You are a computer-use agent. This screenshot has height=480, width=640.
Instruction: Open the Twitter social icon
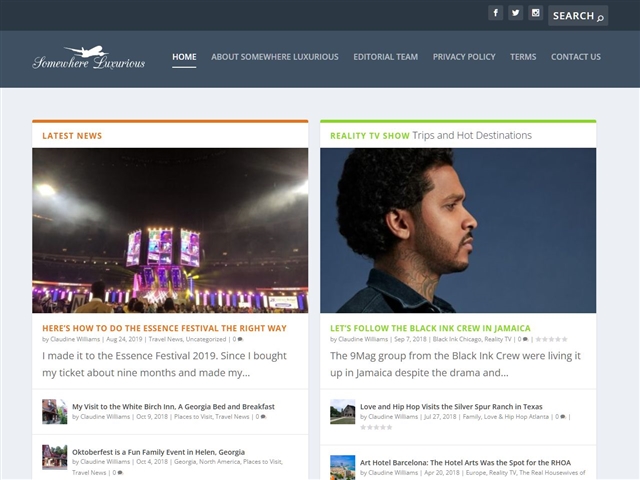[515, 13]
